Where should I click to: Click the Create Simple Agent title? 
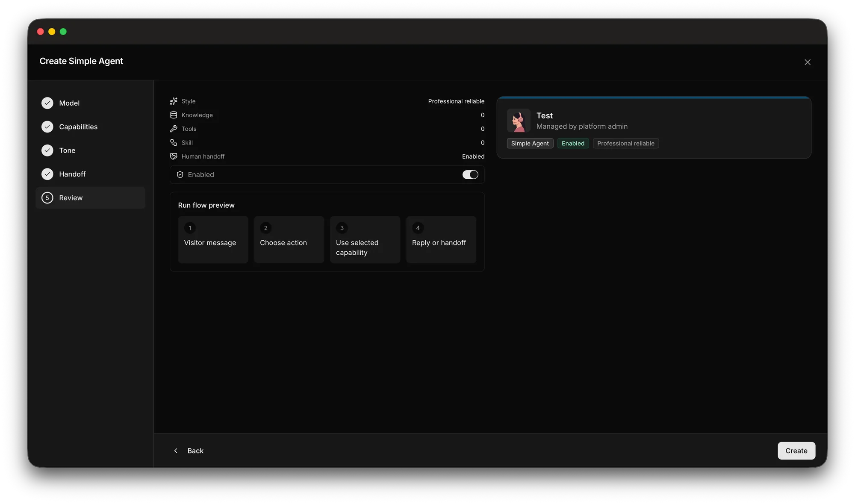point(81,61)
